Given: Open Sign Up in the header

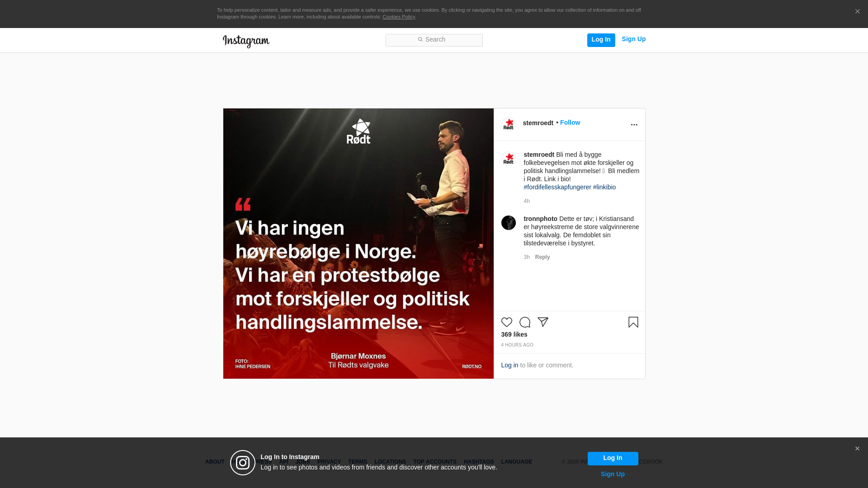Looking at the screenshot, I should (634, 39).
